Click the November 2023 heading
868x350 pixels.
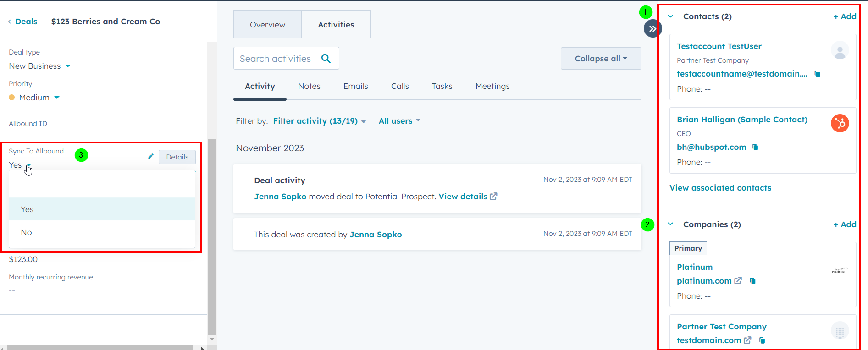point(270,148)
